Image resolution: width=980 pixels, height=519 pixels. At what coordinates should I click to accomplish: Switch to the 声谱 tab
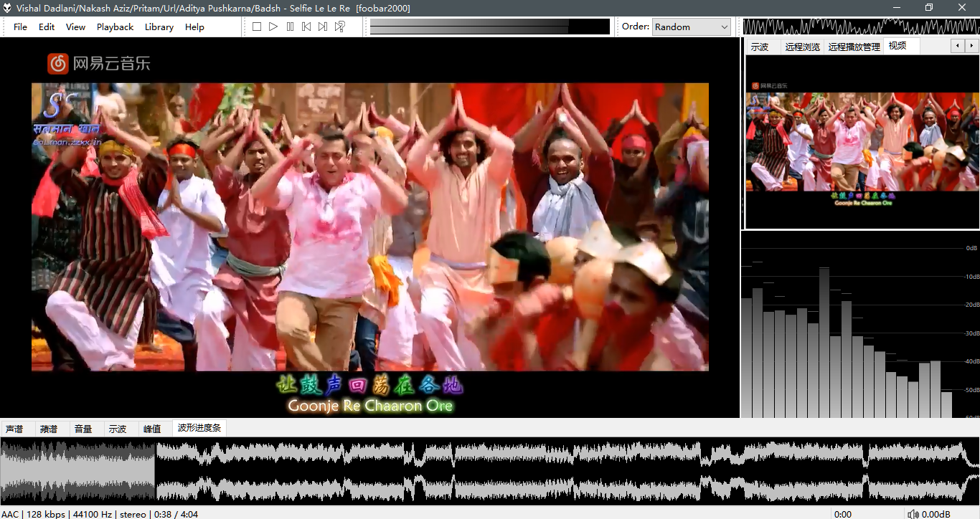pyautogui.click(x=14, y=429)
